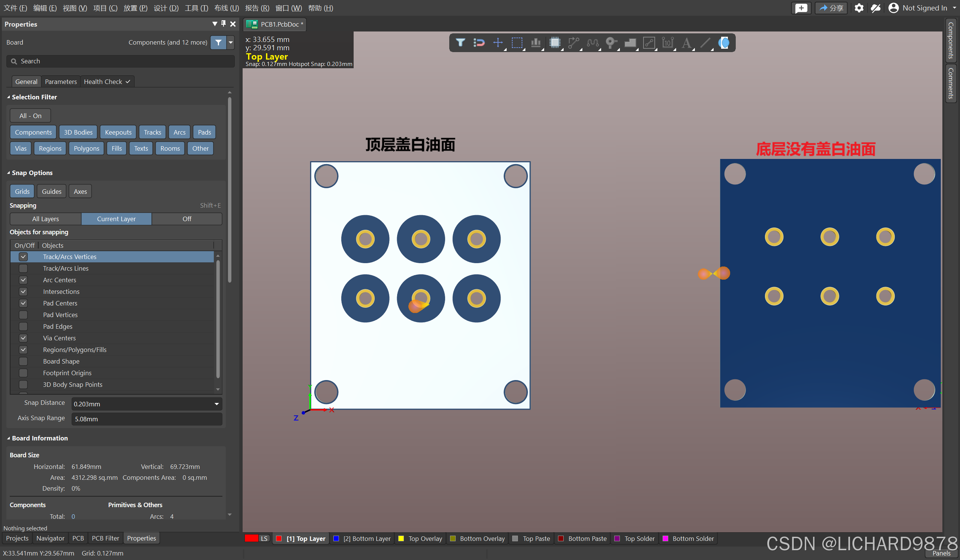Check the Board Shape snapping checkbox
Image resolution: width=960 pixels, height=560 pixels.
pos(23,361)
